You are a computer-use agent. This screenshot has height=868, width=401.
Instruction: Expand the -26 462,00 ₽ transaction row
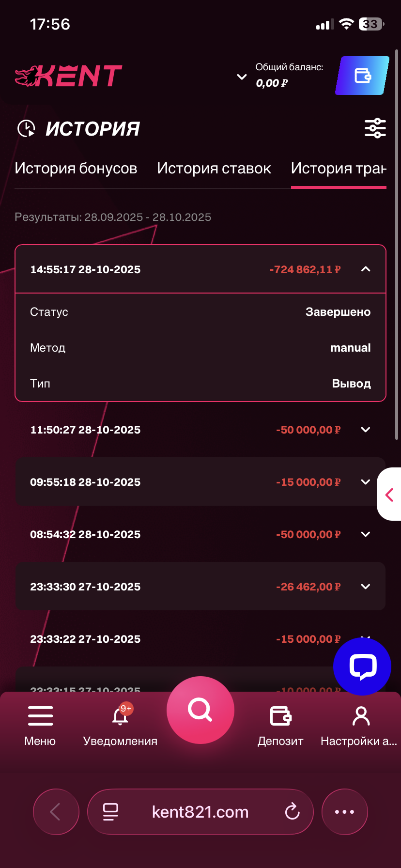[366, 587]
